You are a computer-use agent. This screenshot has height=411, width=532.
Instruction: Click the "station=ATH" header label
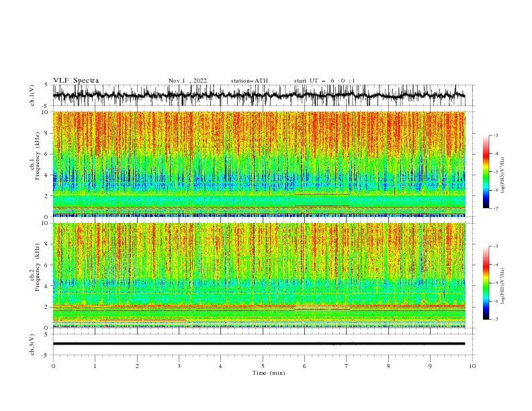249,81
